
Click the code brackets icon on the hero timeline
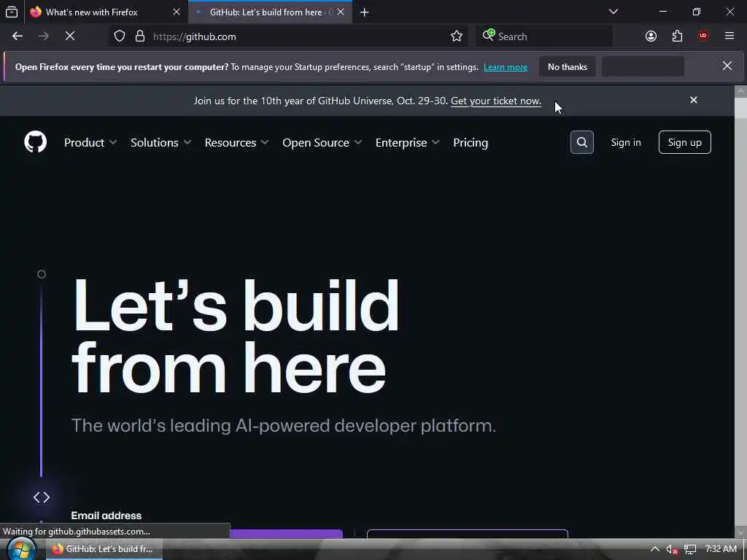tap(42, 497)
